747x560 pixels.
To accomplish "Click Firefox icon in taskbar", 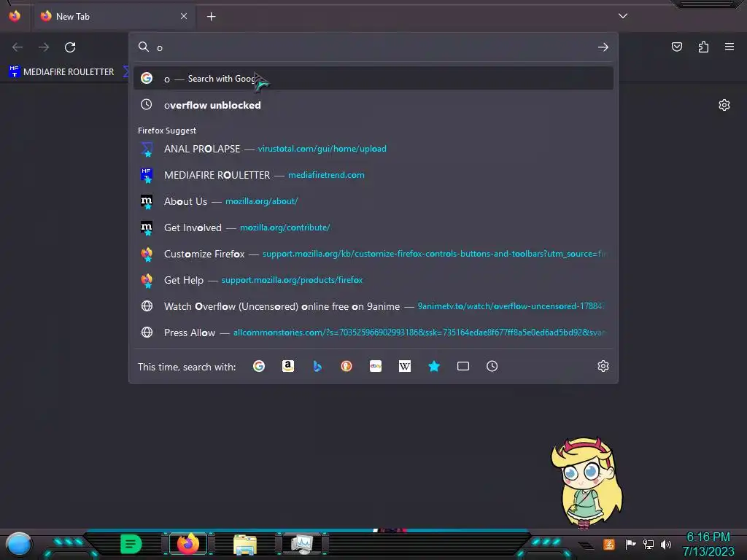I will 188,544.
